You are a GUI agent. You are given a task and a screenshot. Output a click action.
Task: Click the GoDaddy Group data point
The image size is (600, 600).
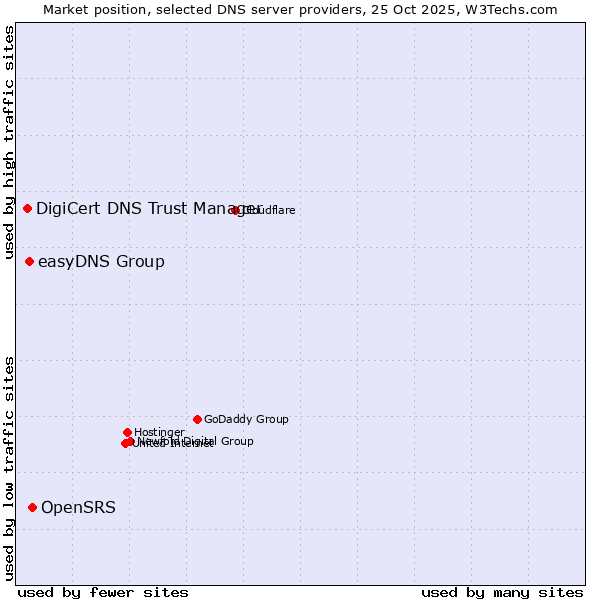[x=197, y=419]
